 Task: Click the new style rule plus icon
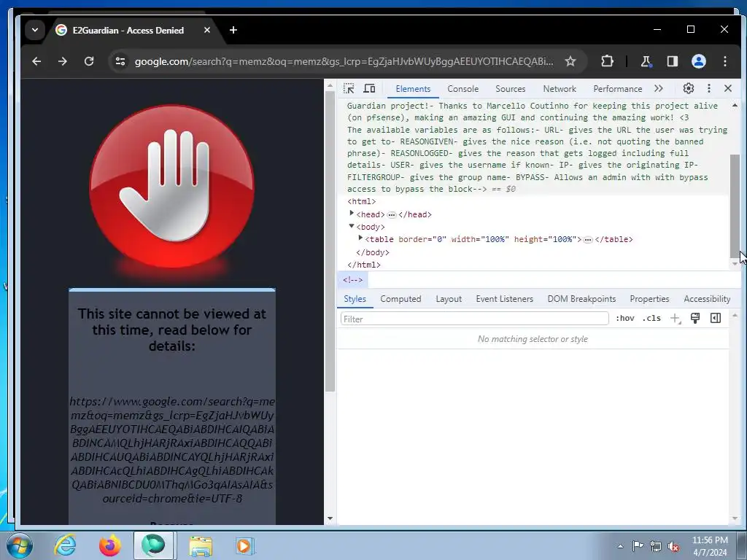click(x=675, y=319)
